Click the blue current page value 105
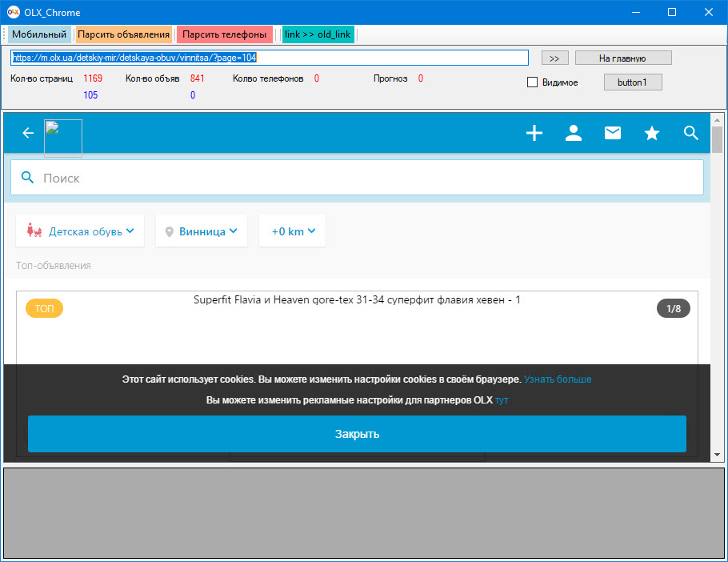728x562 pixels. point(90,94)
